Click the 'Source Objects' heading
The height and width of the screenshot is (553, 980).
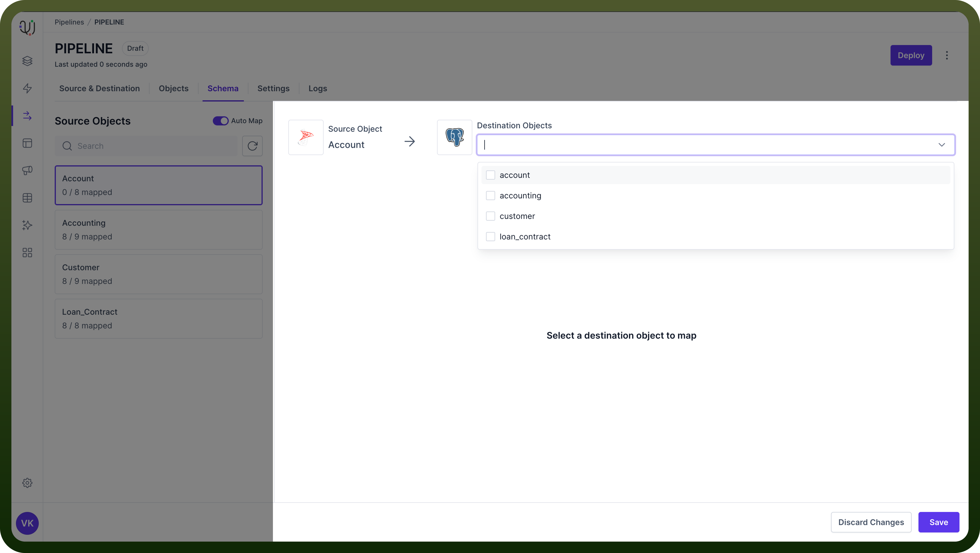click(x=92, y=121)
